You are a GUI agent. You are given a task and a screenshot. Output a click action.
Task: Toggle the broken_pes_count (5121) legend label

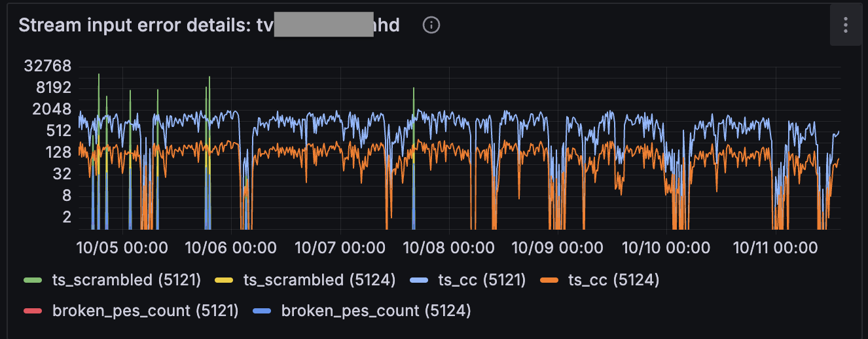(x=145, y=310)
